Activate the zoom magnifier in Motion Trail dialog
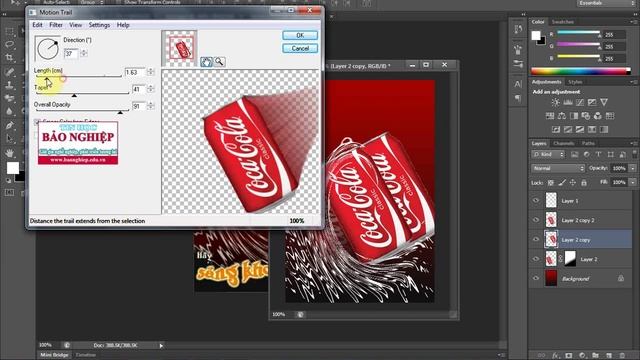 [220, 62]
